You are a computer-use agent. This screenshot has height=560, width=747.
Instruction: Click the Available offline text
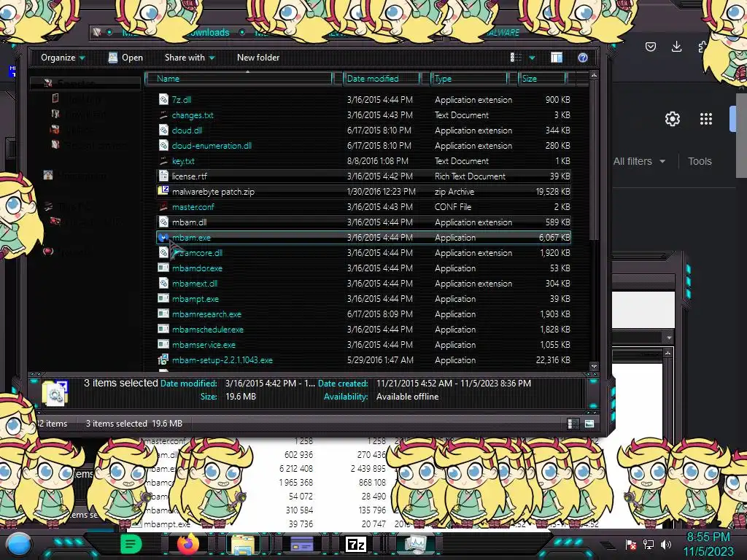(407, 397)
